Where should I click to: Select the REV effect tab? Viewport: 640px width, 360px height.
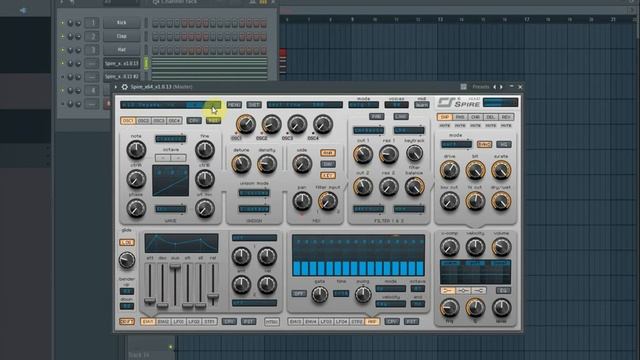click(x=506, y=117)
